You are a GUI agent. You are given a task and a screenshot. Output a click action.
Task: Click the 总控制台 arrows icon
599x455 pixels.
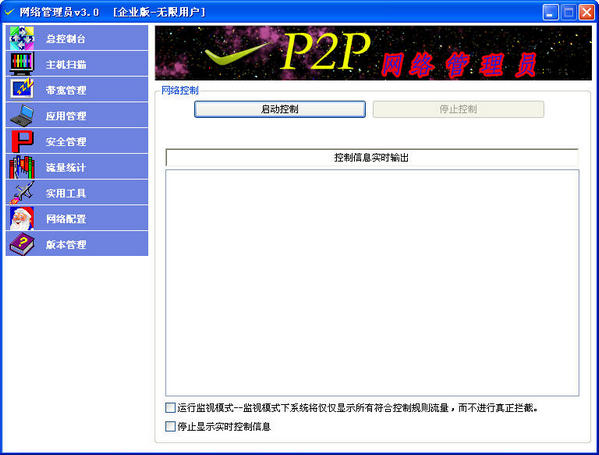point(22,38)
